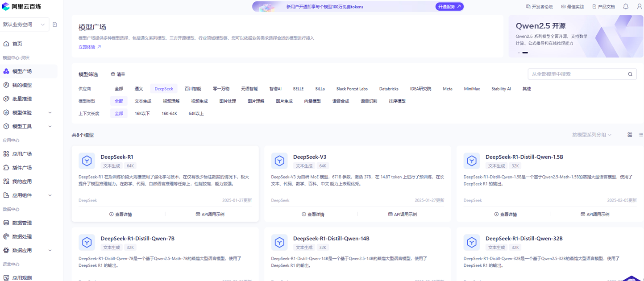
Task: Switch to grid view icon
Action: (x=630, y=135)
